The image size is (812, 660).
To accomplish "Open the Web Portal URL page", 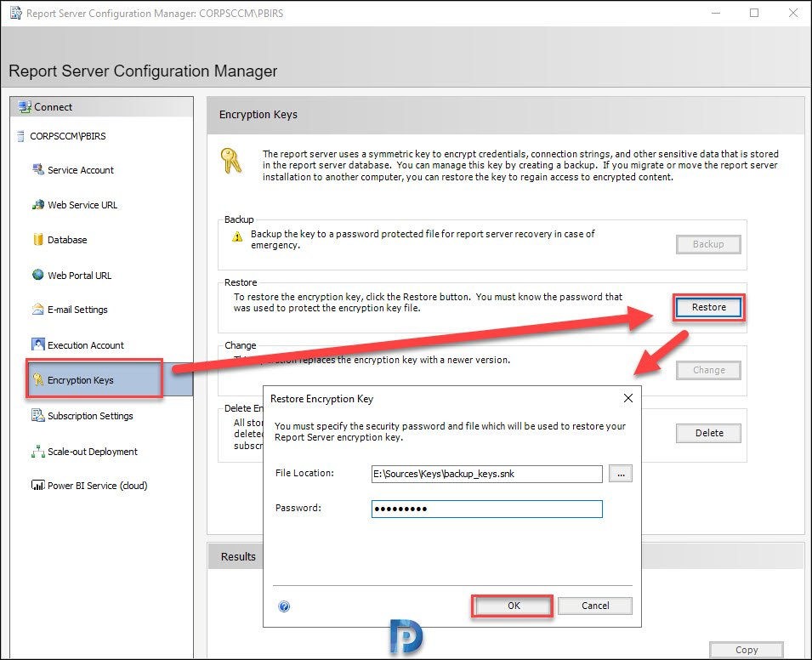I will 80,276.
